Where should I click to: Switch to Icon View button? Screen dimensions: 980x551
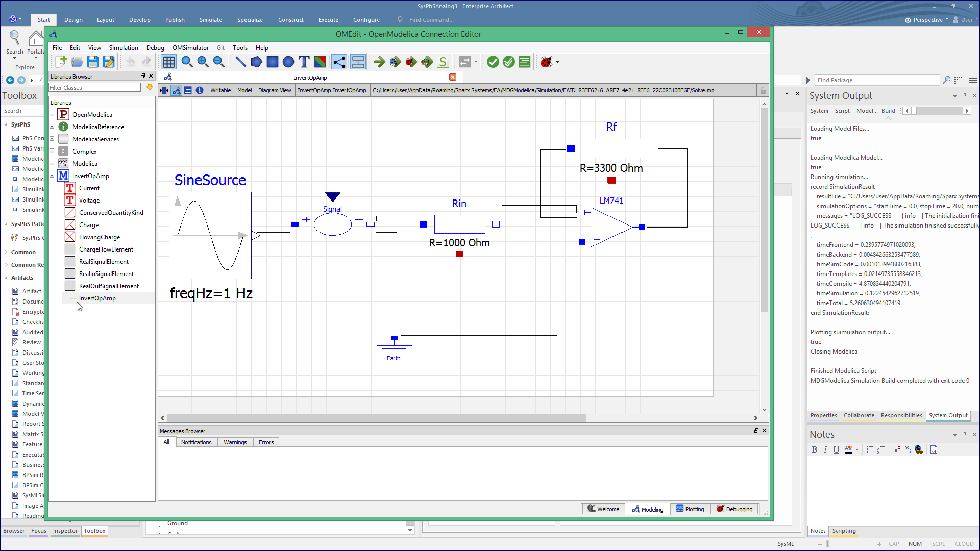tap(164, 90)
